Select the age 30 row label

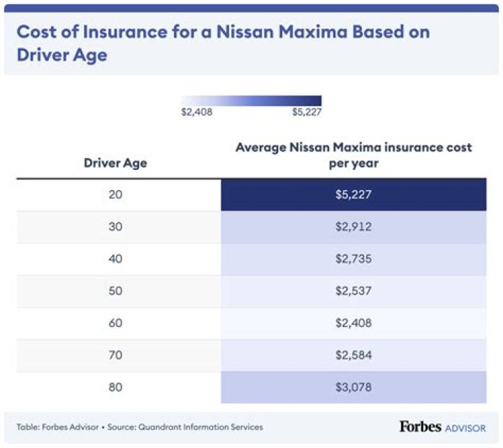(115, 227)
